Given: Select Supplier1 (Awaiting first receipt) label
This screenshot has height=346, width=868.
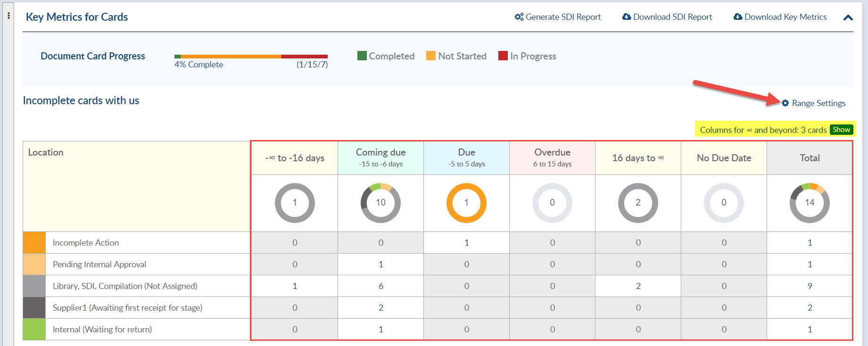Looking at the screenshot, I should pos(127,308).
